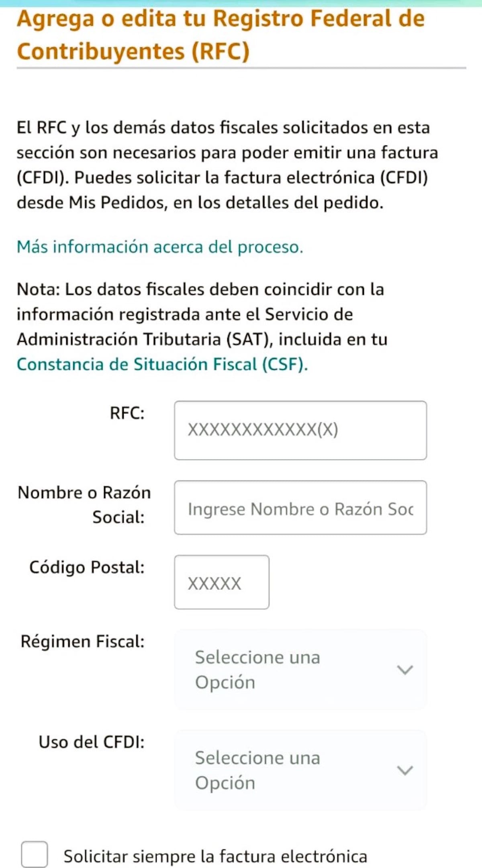
Task: Click the Solicitar siempre la factura electrónica label
Action: [x=215, y=856]
